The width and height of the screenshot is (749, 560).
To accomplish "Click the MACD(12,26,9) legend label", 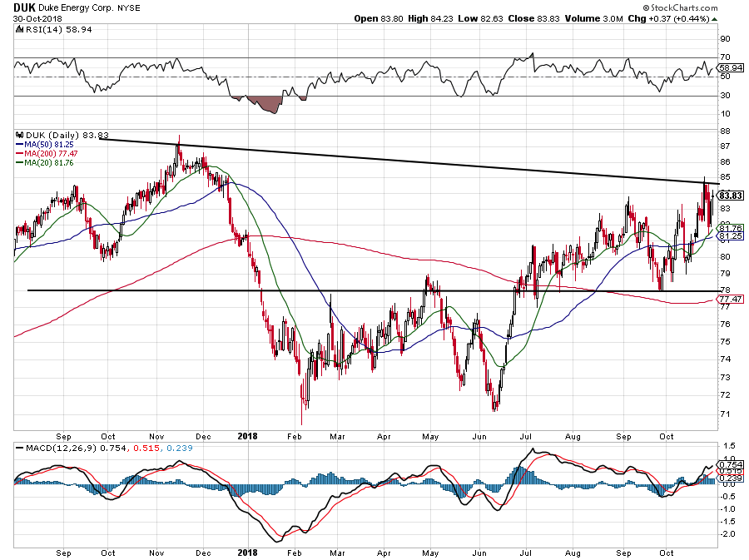I will coord(62,448).
